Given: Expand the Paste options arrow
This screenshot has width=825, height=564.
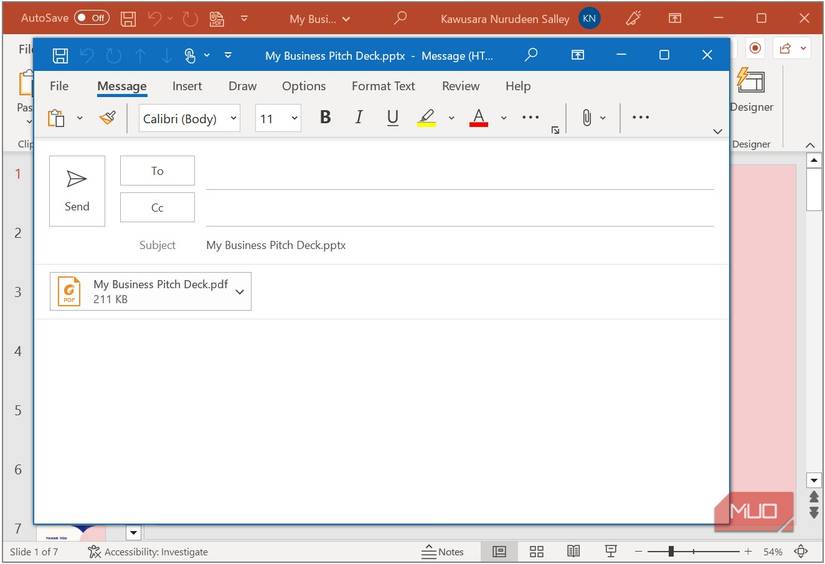Looking at the screenshot, I should (79, 118).
